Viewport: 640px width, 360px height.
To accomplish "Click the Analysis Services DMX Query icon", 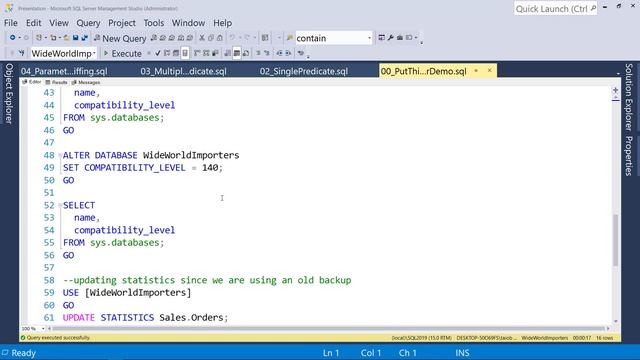I will [171, 38].
